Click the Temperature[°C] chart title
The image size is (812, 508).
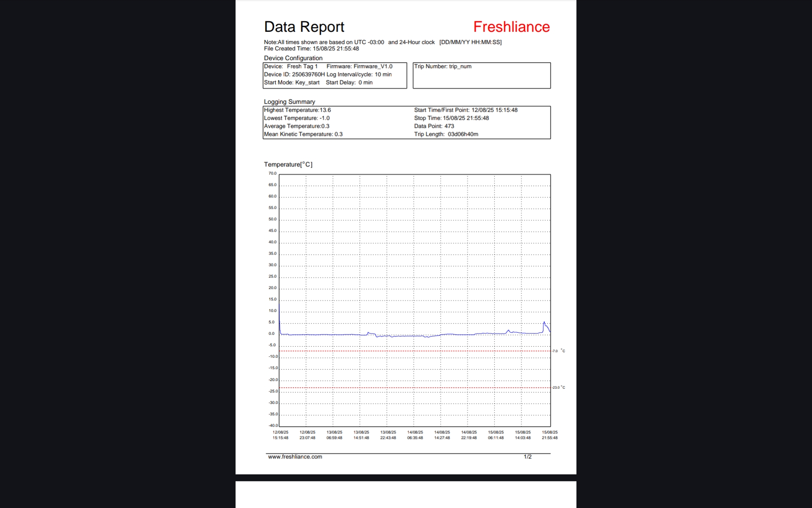(x=288, y=165)
